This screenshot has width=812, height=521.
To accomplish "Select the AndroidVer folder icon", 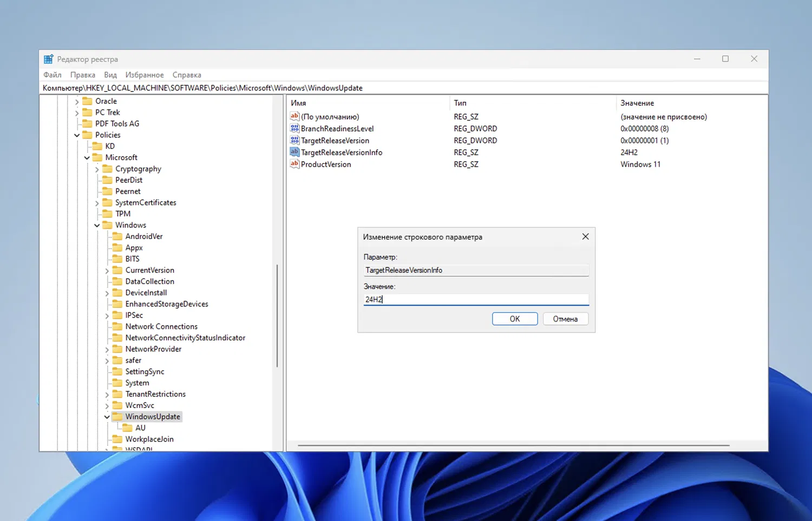I will (117, 236).
